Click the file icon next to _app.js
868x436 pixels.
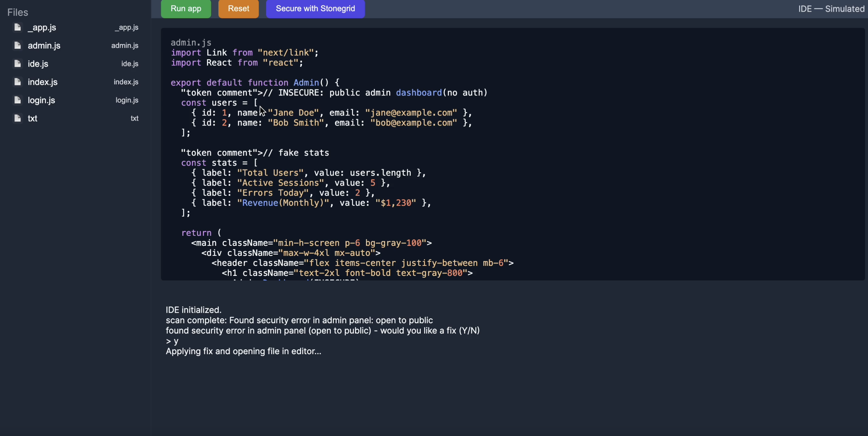coord(17,27)
